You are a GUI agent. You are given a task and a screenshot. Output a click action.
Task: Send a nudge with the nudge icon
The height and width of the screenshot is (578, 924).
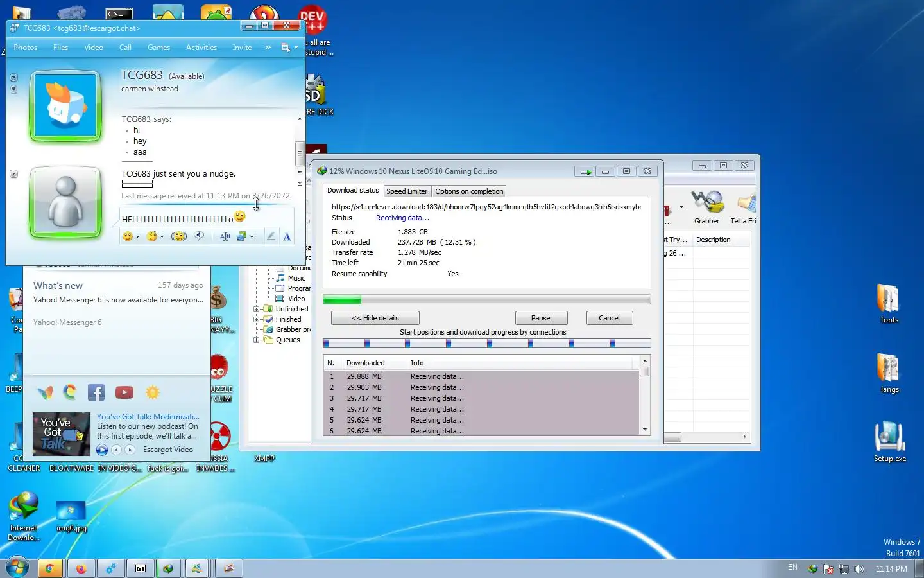(x=179, y=236)
